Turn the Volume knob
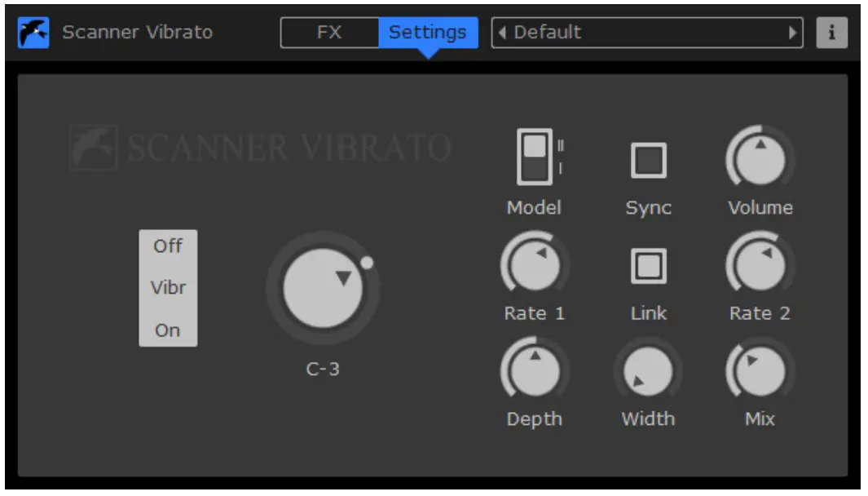This screenshot has height=496, width=868. click(760, 162)
